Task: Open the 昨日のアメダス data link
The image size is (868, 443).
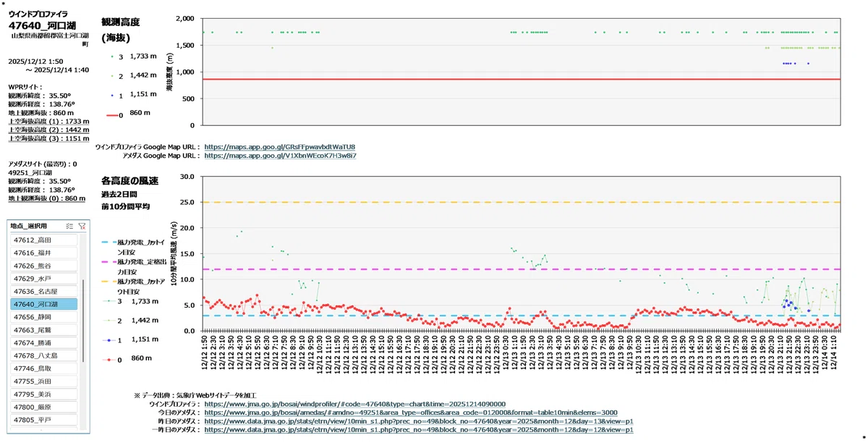Action: pyautogui.click(x=419, y=421)
